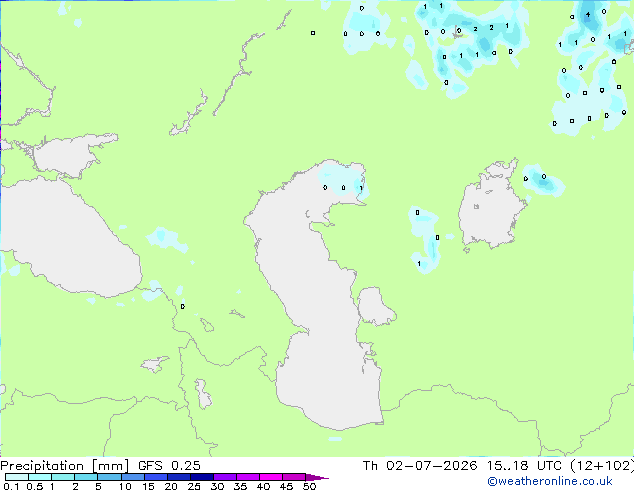The height and width of the screenshot is (490, 634).
Task: Click the legend label '0.5'
Action: pos(35,486)
